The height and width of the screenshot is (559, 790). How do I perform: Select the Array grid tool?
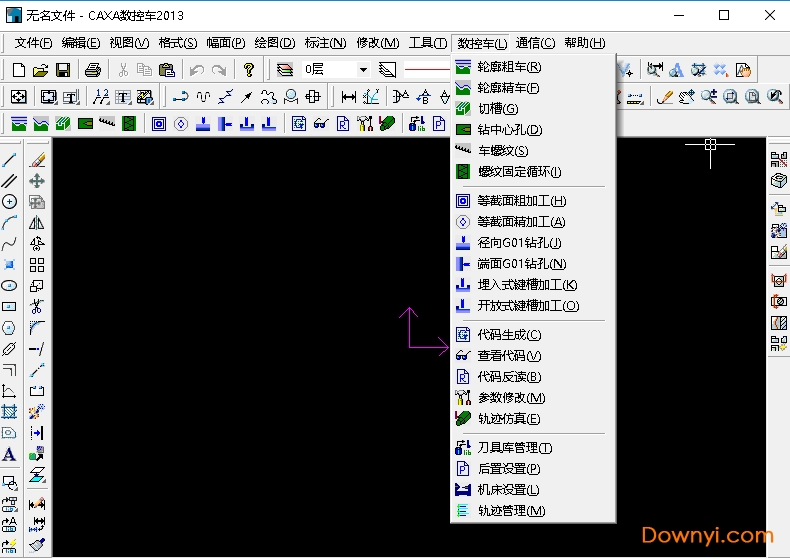click(x=37, y=265)
